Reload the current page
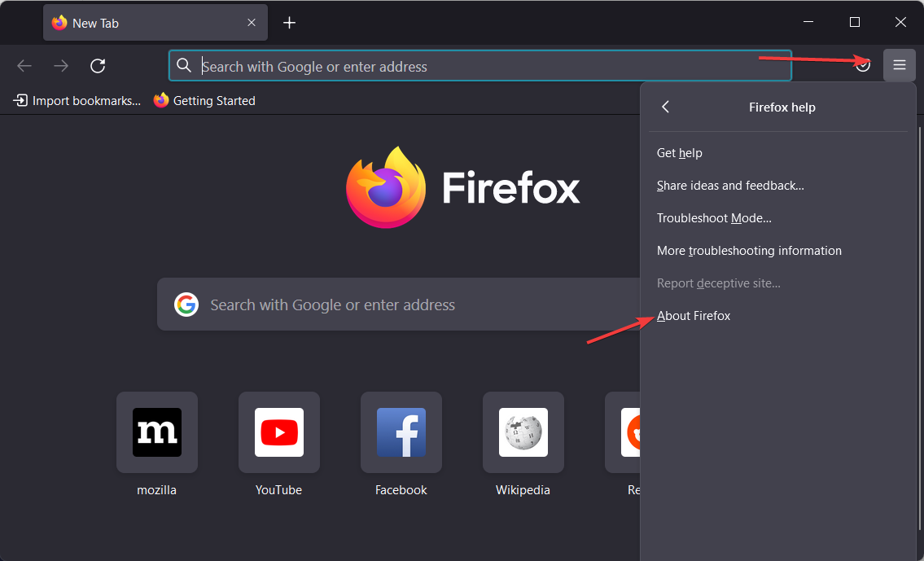 (98, 66)
